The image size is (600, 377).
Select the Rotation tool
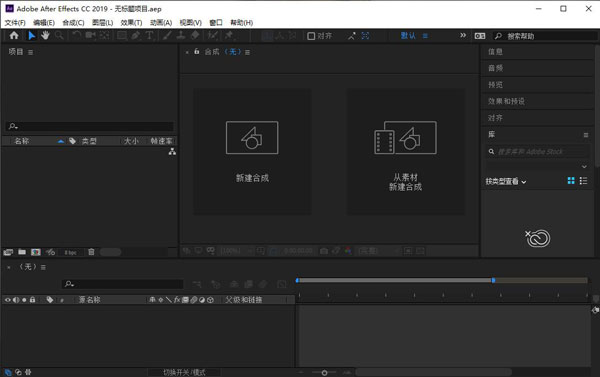(77, 36)
